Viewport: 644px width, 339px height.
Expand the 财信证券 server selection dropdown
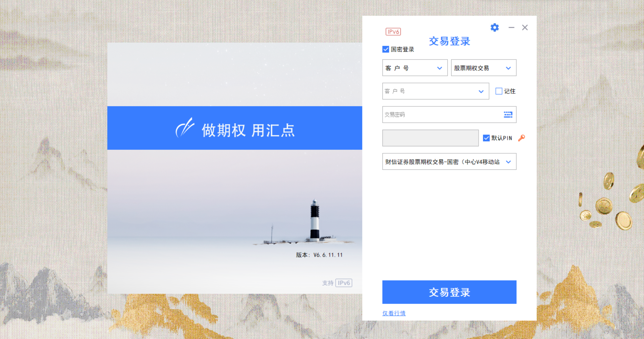[x=508, y=161]
